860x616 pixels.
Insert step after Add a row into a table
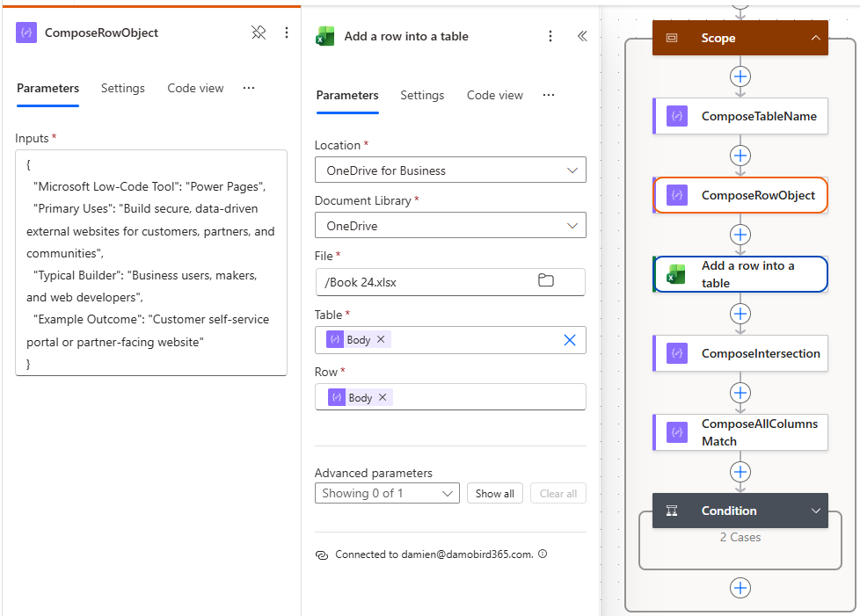[740, 314]
